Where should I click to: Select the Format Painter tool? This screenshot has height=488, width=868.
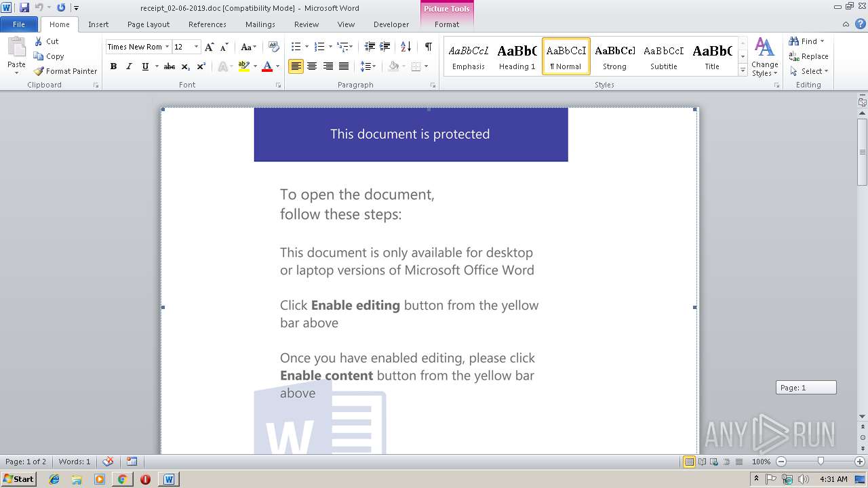(65, 71)
